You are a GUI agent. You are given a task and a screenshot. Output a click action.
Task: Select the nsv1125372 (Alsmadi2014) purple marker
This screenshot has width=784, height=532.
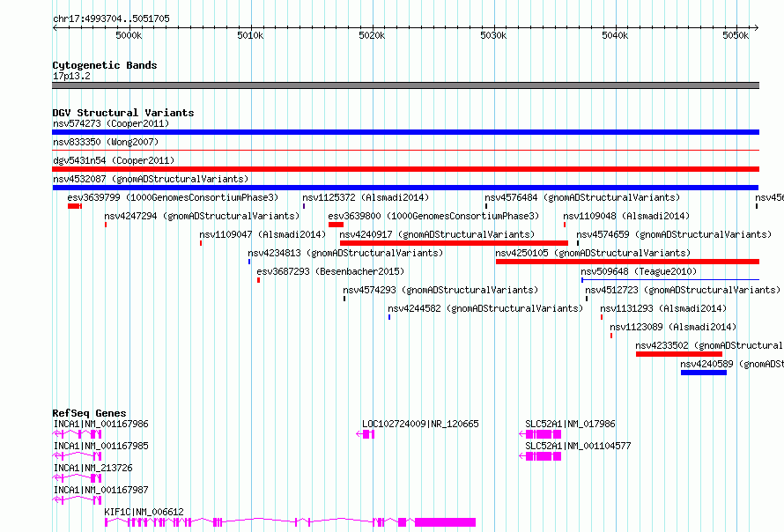[x=304, y=206]
